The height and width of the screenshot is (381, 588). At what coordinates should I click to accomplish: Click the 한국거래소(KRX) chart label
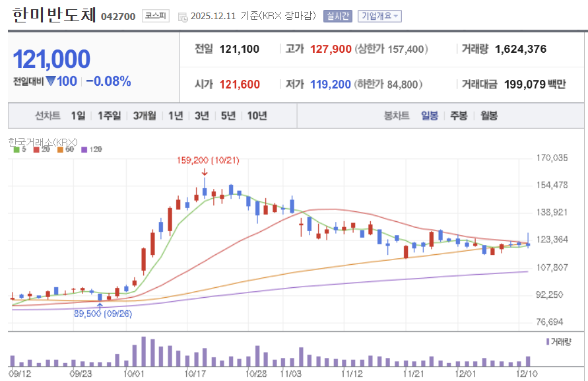tap(43, 142)
